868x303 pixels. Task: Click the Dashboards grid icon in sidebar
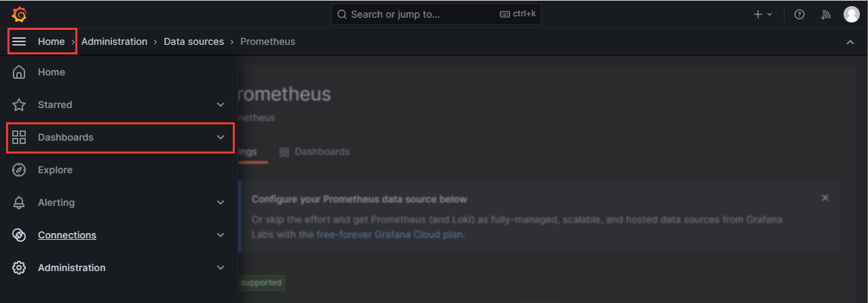click(19, 137)
